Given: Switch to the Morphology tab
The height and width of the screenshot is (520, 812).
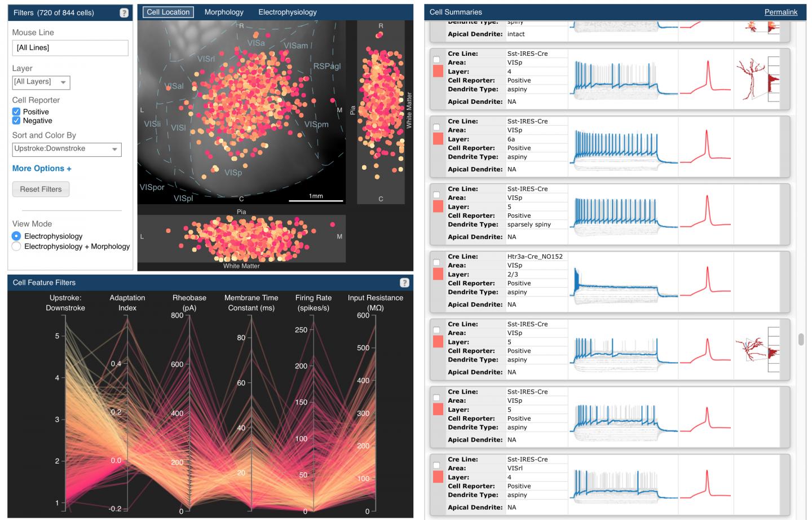Looking at the screenshot, I should [223, 11].
